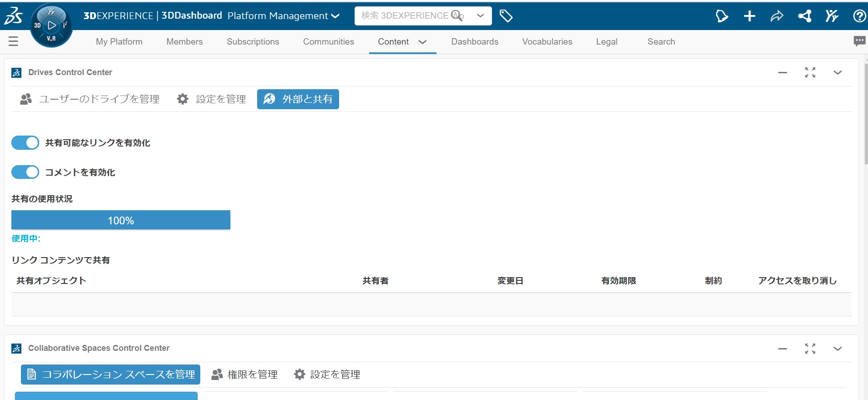Image resolution: width=868 pixels, height=400 pixels.
Task: Switch to Communities tab
Action: [329, 41]
